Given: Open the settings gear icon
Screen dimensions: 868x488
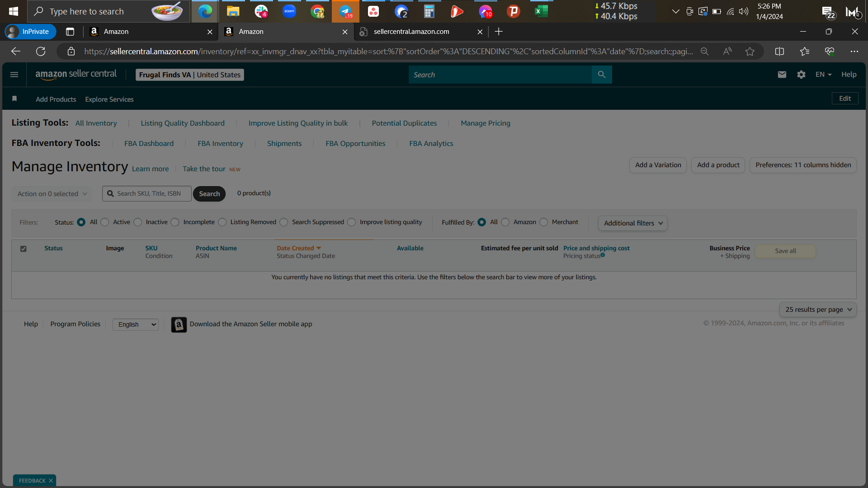Looking at the screenshot, I should tap(802, 75).
